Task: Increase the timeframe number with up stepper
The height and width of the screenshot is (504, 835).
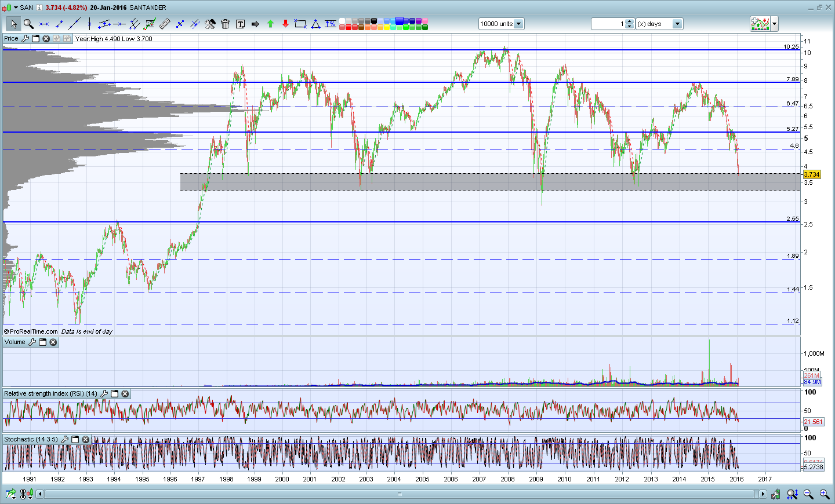Action: pyautogui.click(x=630, y=21)
